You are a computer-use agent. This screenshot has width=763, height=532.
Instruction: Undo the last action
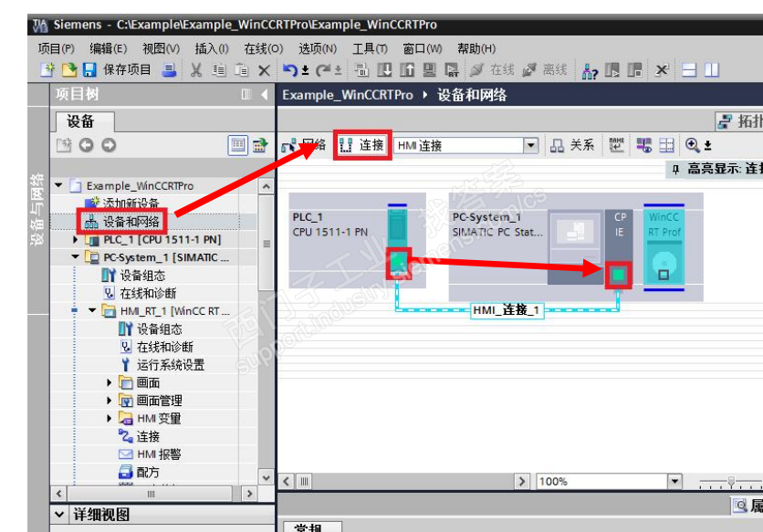(x=290, y=70)
